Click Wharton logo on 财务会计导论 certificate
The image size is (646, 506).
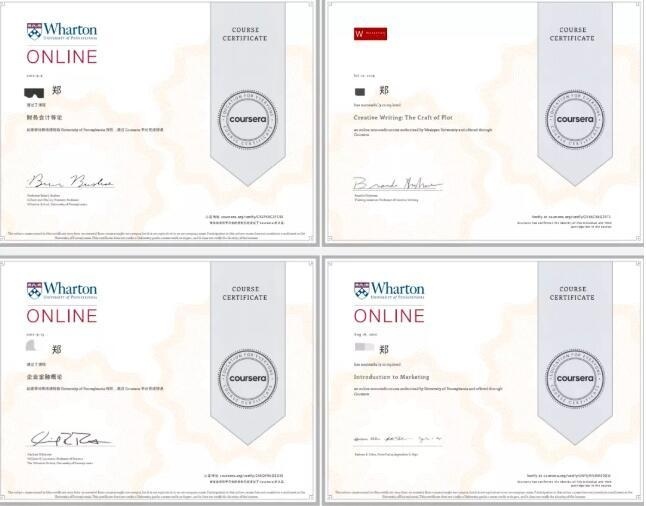pyautogui.click(x=62, y=31)
